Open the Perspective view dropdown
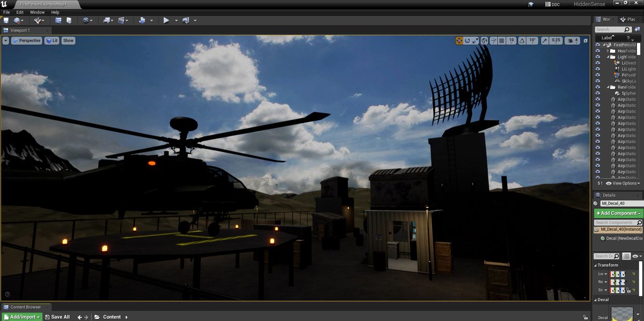 [x=27, y=40]
